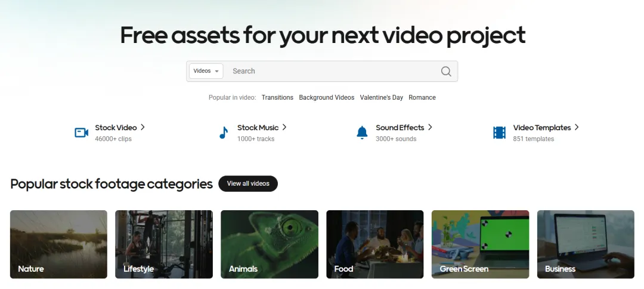
Task: Open the Animals chameleon category thumbnail
Action: 270,244
